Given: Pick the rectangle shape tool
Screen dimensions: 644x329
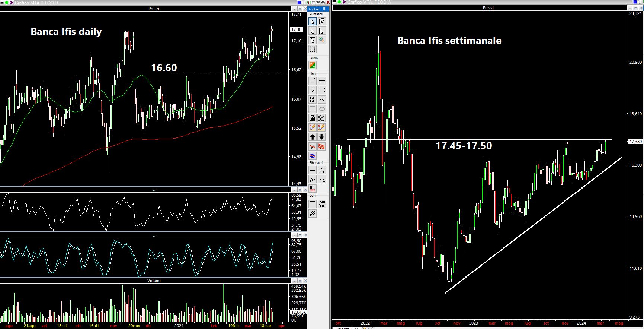Looking at the screenshot, I should click(313, 109).
